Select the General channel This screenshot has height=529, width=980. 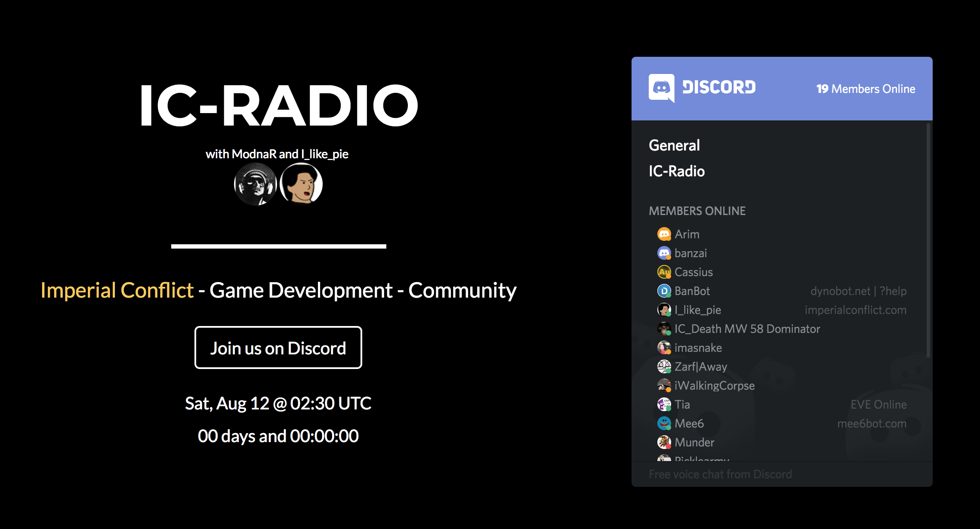click(674, 145)
